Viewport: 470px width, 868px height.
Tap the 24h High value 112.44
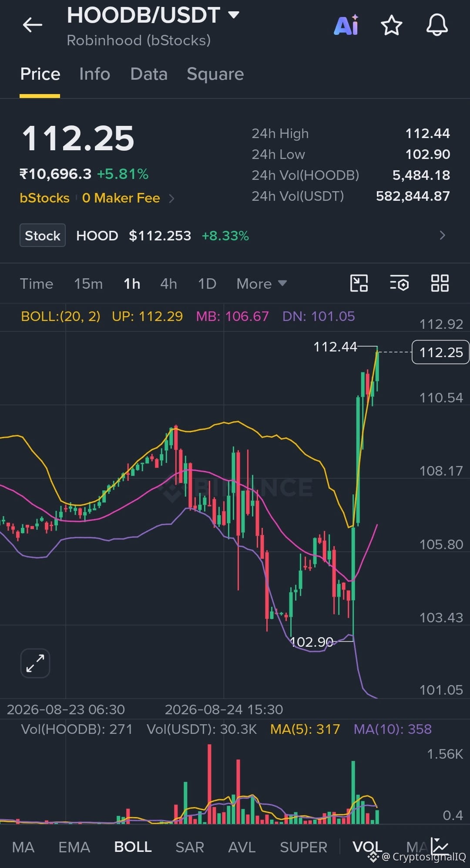point(427,133)
